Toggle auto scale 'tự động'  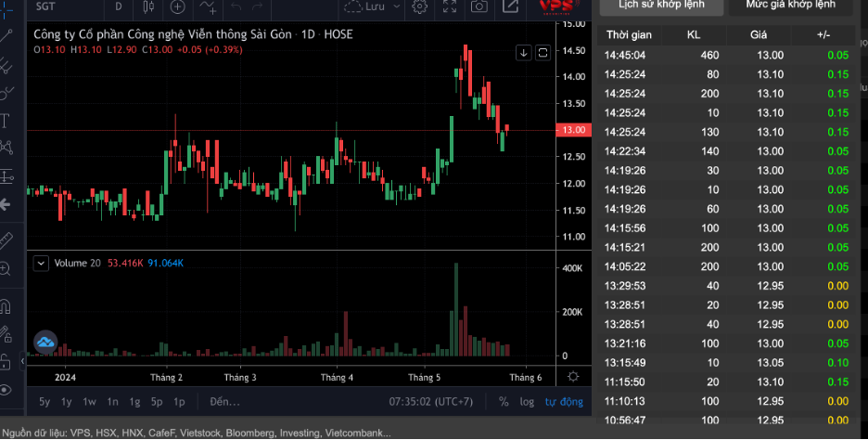click(564, 402)
